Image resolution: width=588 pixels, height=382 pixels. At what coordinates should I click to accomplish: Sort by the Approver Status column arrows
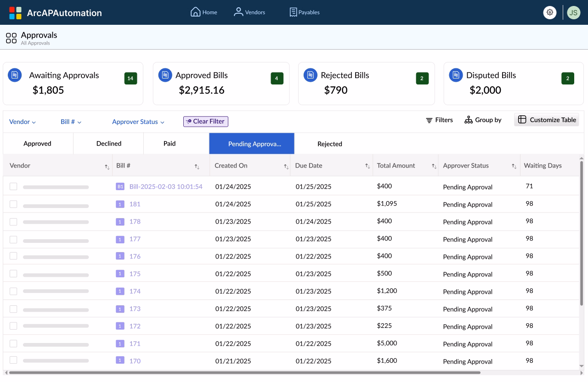tap(514, 167)
